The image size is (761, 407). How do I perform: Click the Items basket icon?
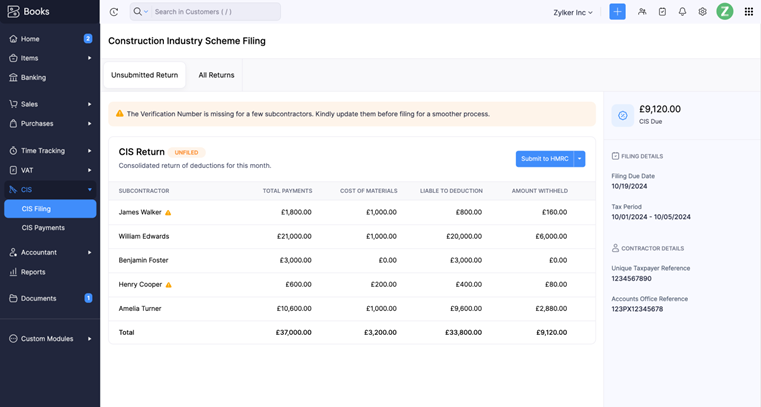13,58
